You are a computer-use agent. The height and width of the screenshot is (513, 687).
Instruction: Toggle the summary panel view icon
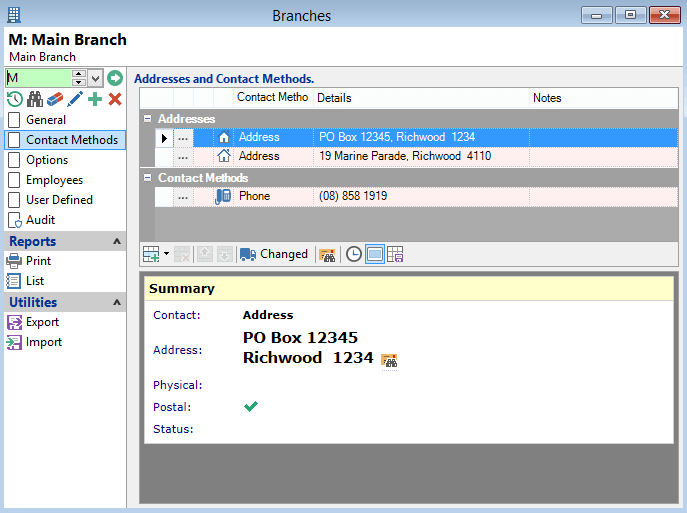click(x=375, y=254)
